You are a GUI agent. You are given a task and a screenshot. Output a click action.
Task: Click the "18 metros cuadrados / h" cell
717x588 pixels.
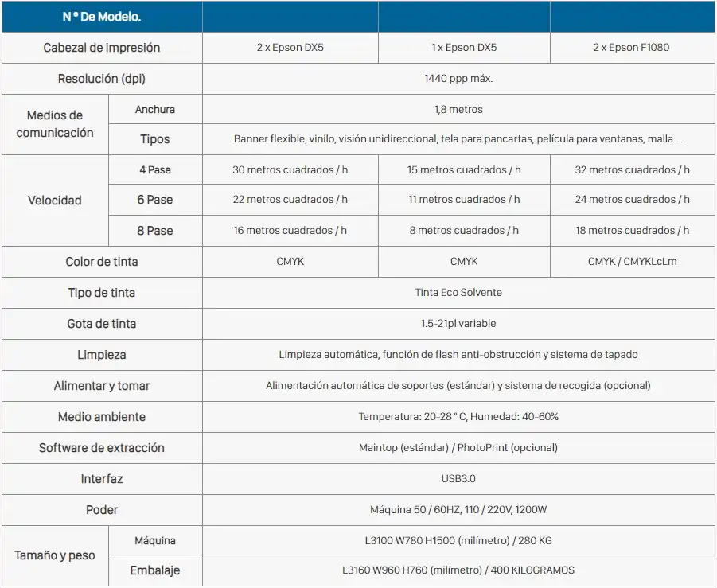pos(632,231)
